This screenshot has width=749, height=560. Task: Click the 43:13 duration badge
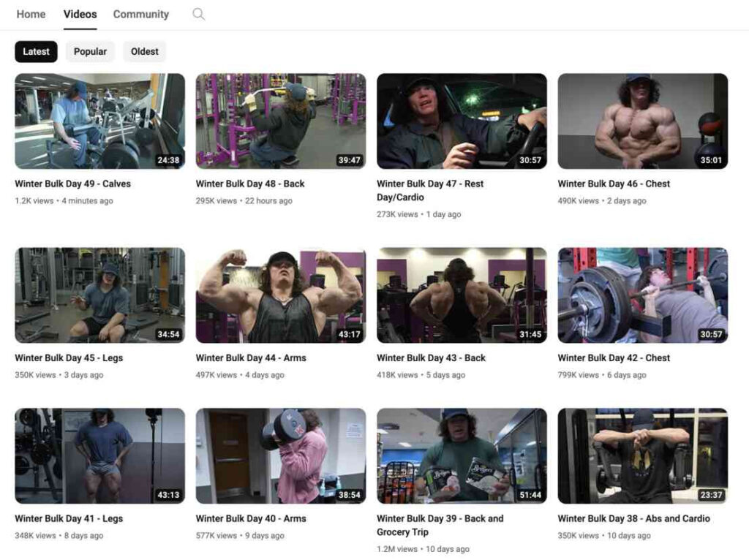168,495
